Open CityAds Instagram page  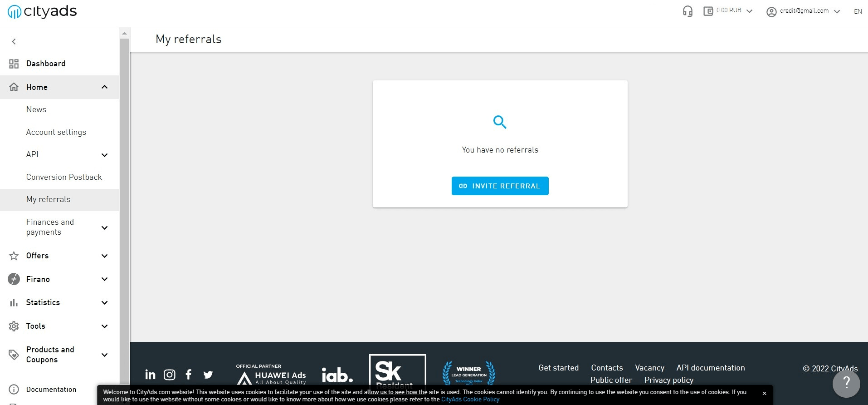(169, 375)
